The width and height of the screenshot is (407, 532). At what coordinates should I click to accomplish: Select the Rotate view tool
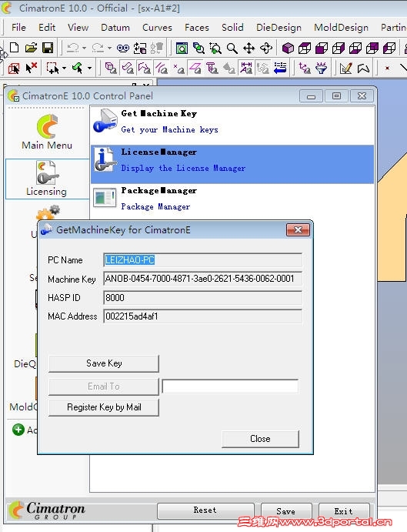(266, 49)
